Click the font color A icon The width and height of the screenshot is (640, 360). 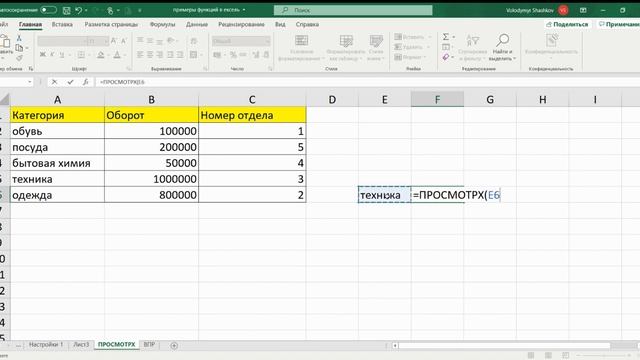(117, 55)
